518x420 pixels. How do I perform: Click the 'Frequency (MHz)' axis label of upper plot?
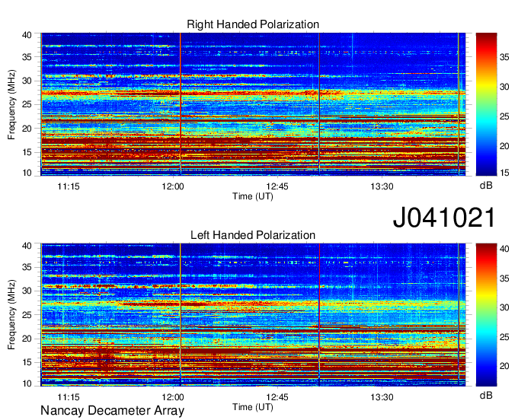pyautogui.click(x=11, y=104)
